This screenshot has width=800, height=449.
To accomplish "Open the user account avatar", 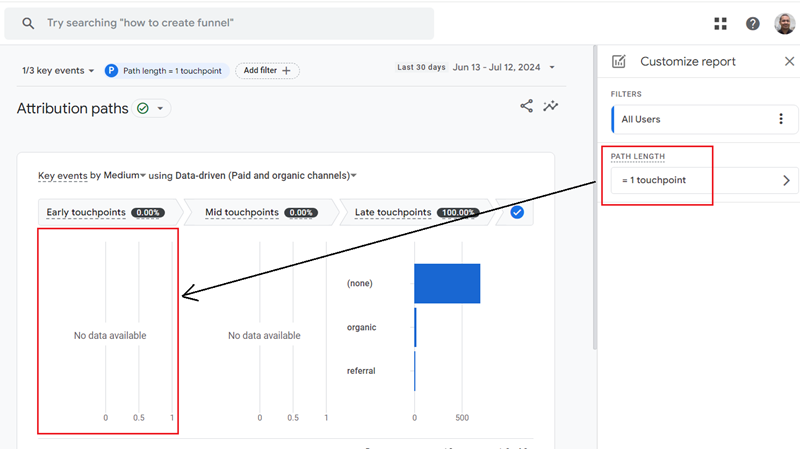I will click(784, 23).
